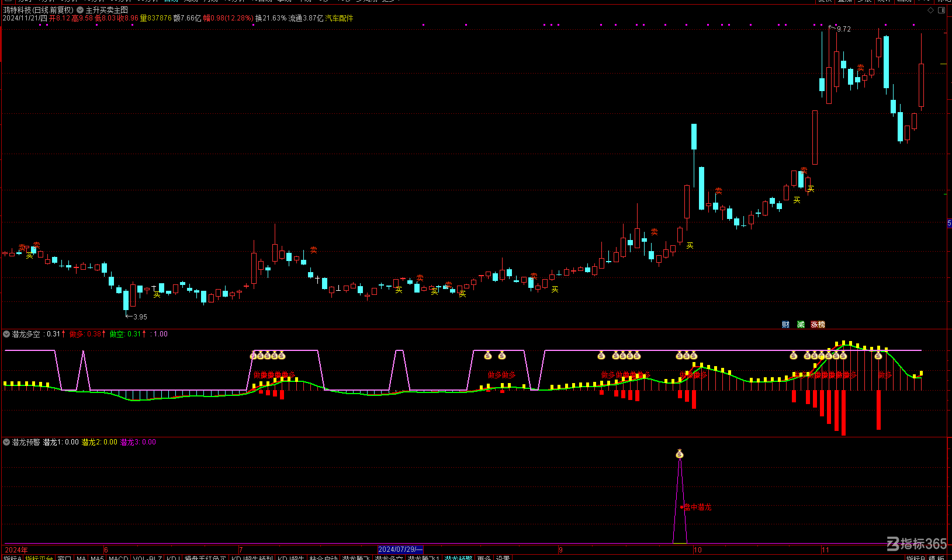
Task: Select the MACD indicator tab
Action: [x=119, y=558]
